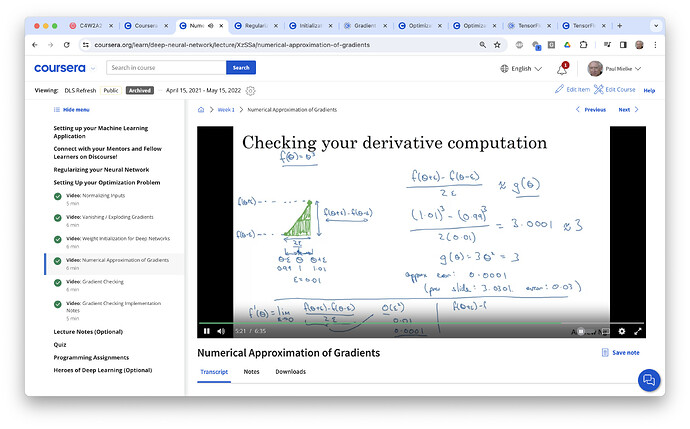Image resolution: width=690 pixels, height=429 pixels.
Task: Open the English language dropdown
Action: 521,69
